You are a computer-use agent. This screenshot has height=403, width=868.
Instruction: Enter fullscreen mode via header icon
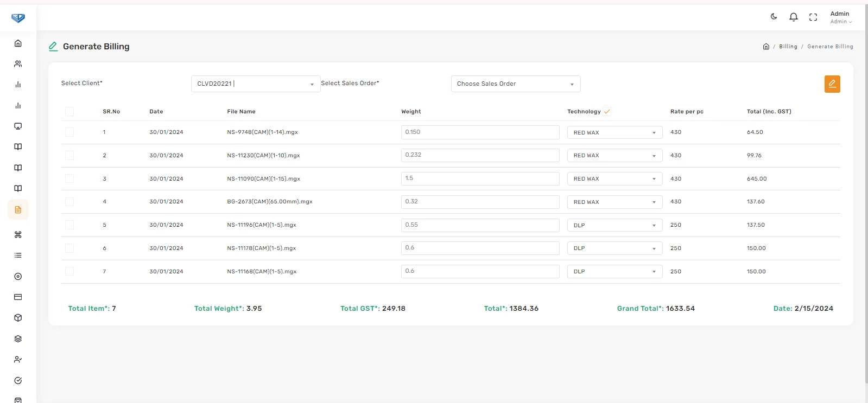click(813, 17)
